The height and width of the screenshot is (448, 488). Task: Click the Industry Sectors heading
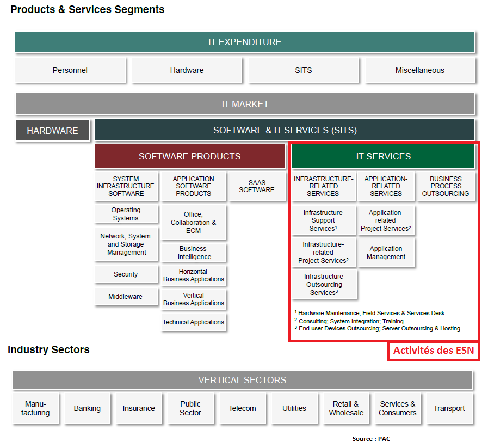coord(48,349)
